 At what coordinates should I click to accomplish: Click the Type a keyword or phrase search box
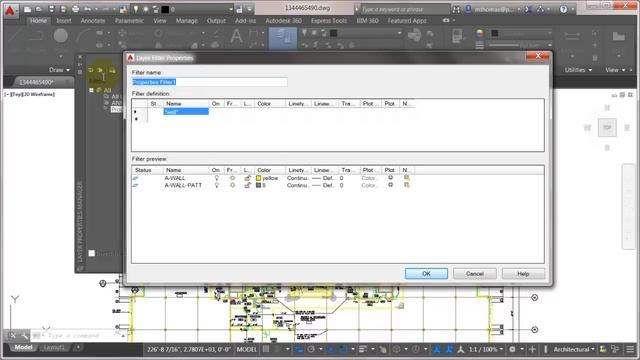click(404, 9)
